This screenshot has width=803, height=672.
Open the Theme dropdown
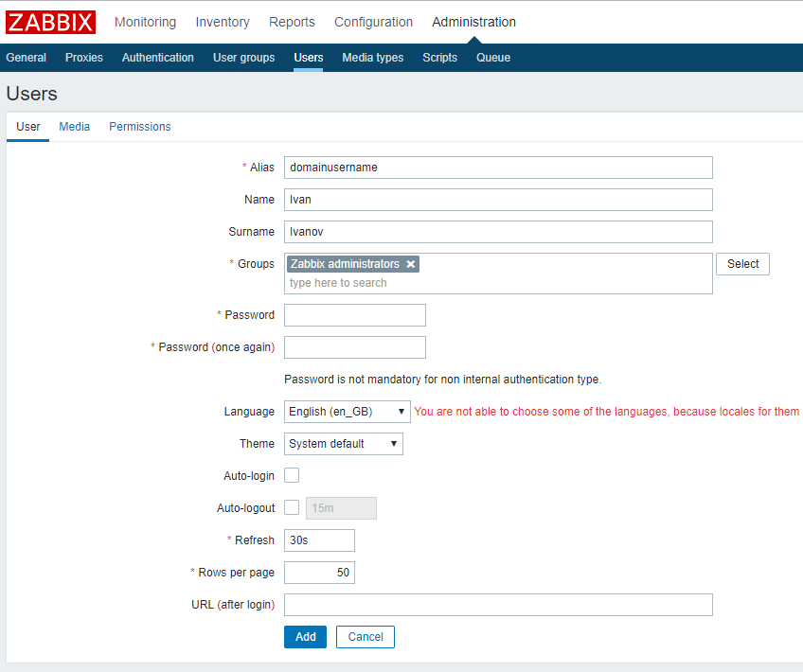click(344, 444)
